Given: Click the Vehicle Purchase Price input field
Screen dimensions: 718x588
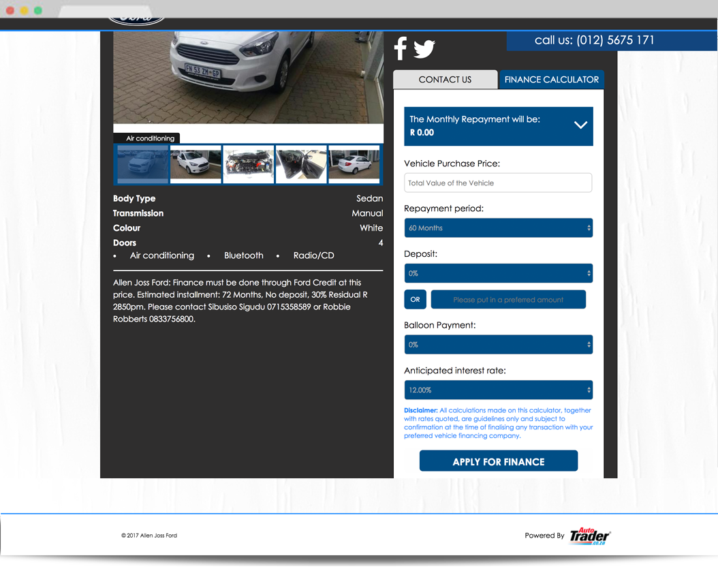Looking at the screenshot, I should click(x=498, y=183).
